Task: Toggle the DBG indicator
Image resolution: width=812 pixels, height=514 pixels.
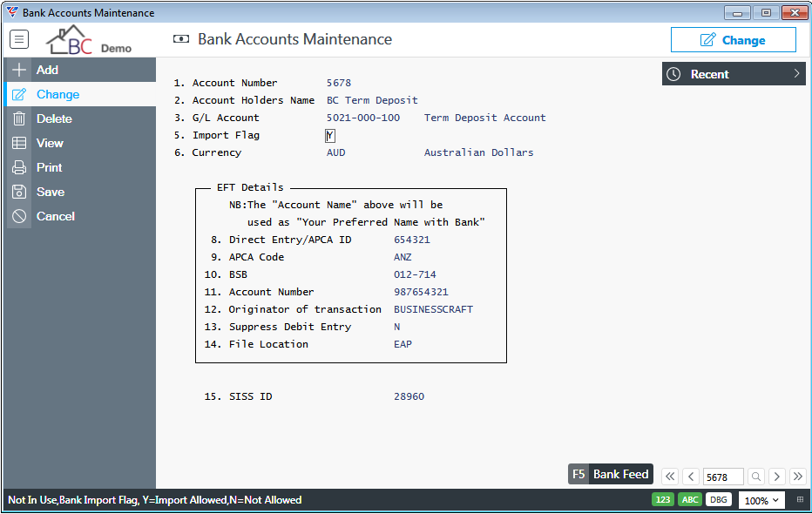Action: click(x=718, y=499)
